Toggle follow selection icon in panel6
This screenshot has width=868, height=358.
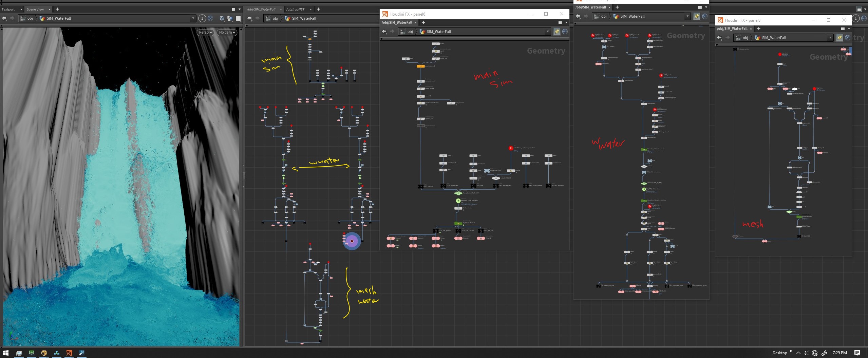tap(556, 32)
